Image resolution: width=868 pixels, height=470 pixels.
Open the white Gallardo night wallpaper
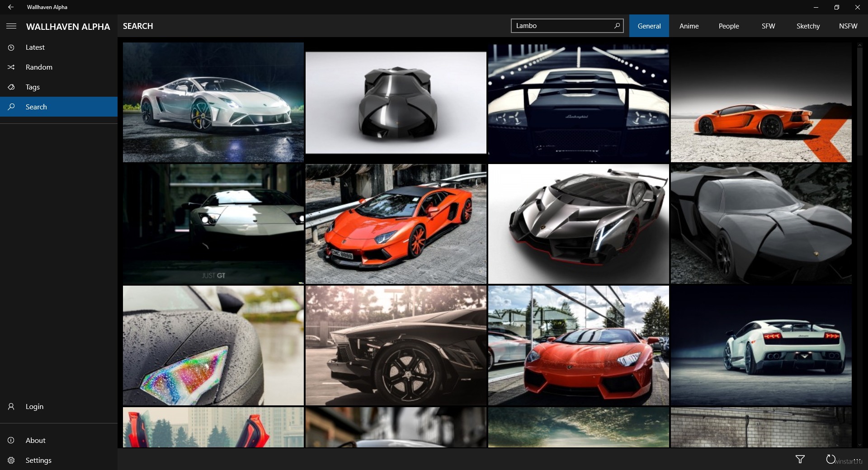tap(213, 102)
